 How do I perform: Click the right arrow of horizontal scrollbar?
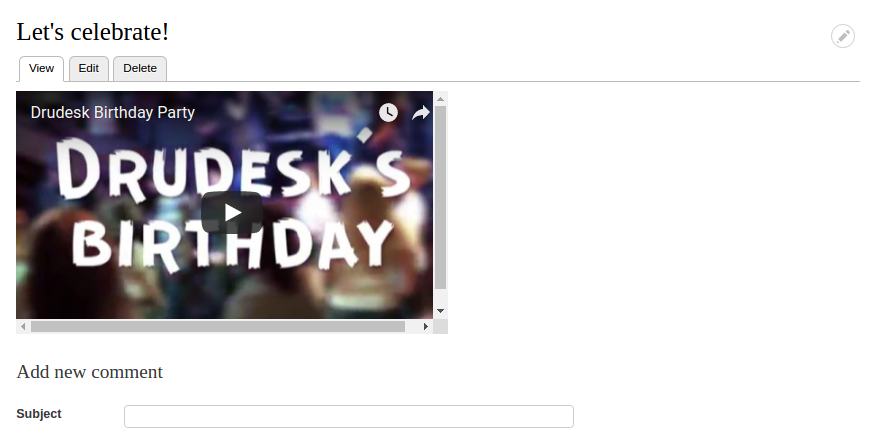pos(426,327)
